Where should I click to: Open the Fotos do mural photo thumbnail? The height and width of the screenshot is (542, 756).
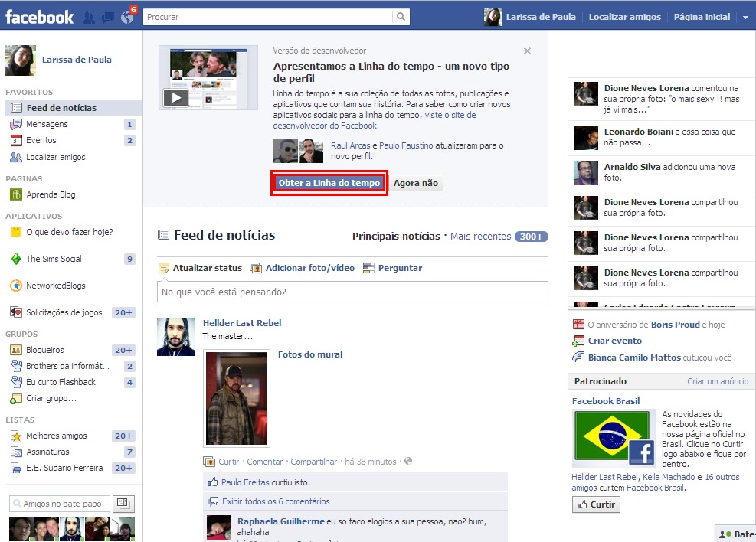point(237,398)
